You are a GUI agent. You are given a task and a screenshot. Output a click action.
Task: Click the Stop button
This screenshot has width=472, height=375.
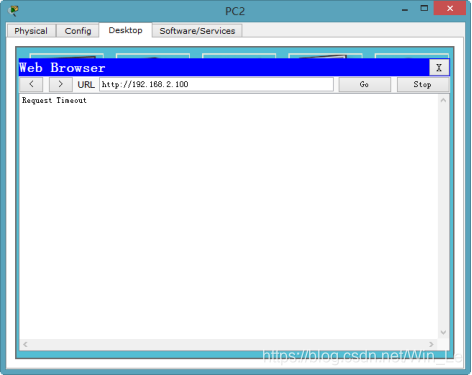422,84
